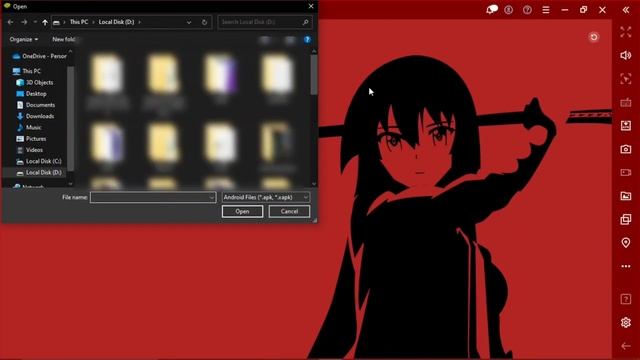Viewport: 640px width, 360px height.
Task: Go up one folder level in Open dialog
Action: [45, 22]
